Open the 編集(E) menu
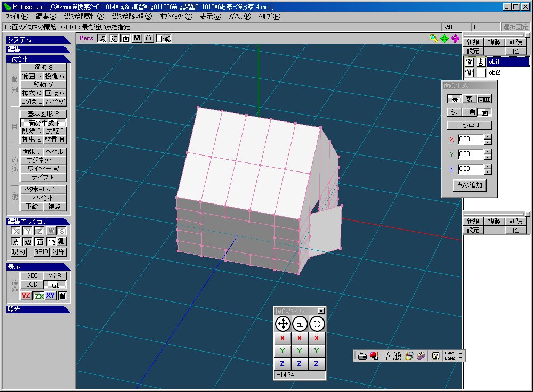The height and width of the screenshot is (392, 533). (x=46, y=17)
